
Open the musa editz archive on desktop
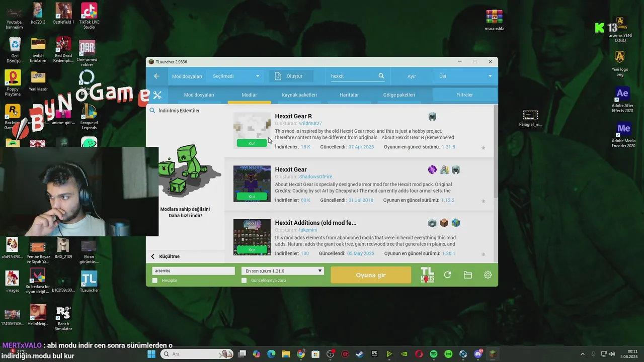(x=494, y=20)
